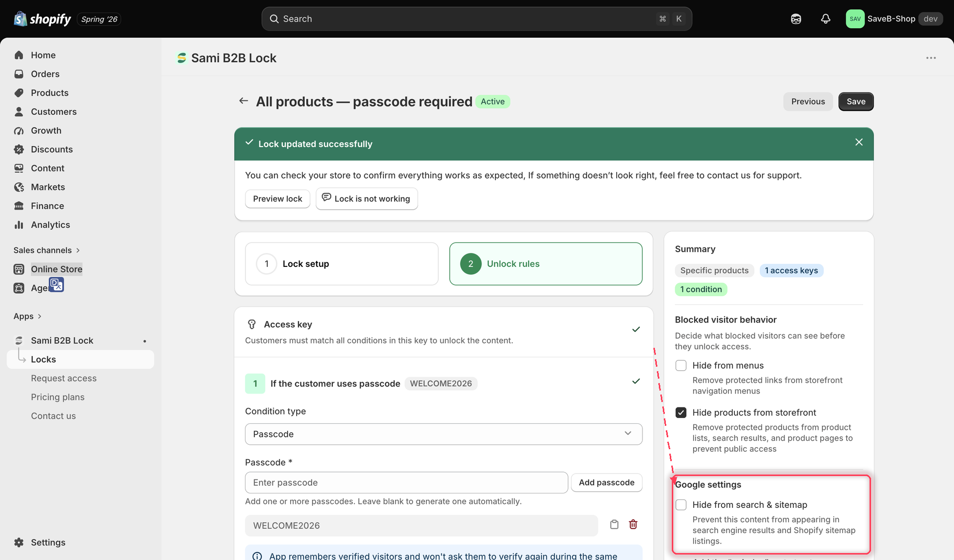Open the Settings gear icon
The image size is (954, 560).
tap(19, 543)
